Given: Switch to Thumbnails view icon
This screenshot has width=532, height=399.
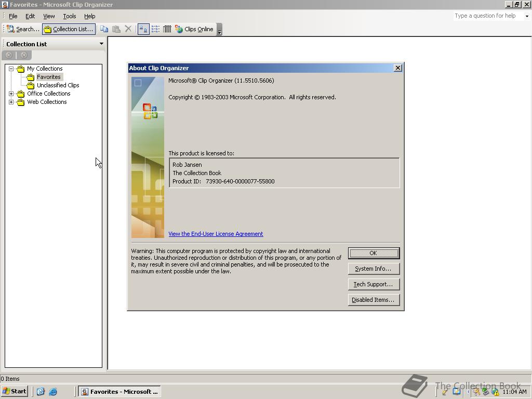Looking at the screenshot, I should (x=143, y=29).
